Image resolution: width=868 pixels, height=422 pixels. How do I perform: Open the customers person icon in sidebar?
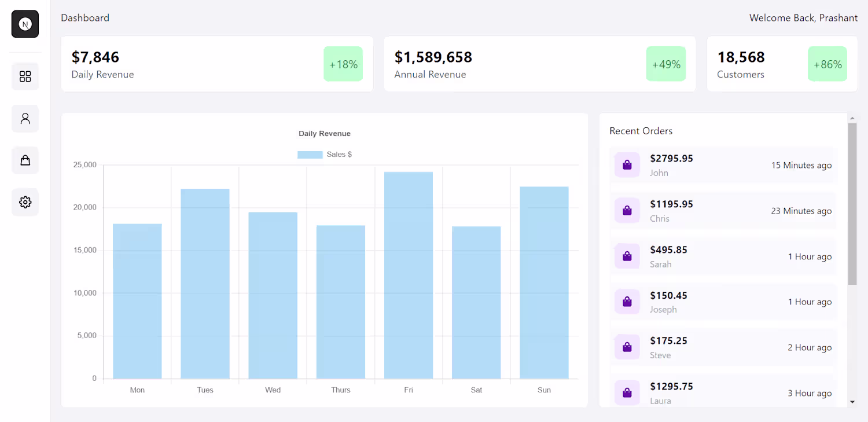click(x=25, y=119)
